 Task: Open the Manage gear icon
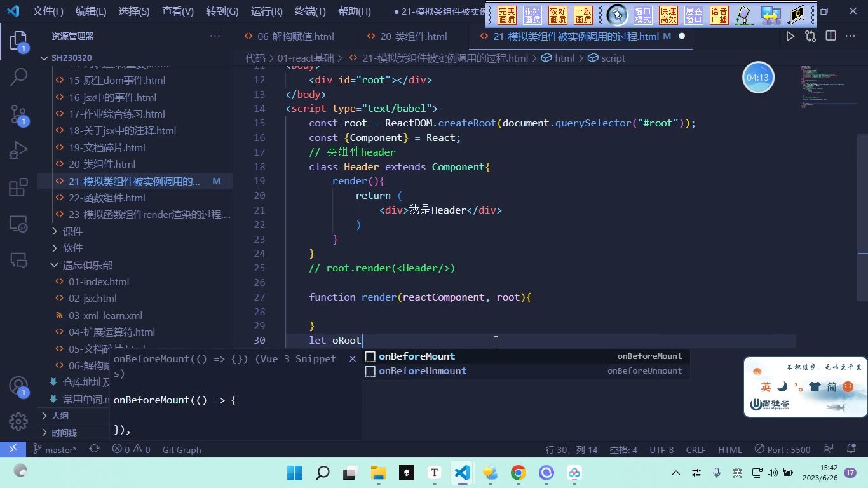coord(18,421)
